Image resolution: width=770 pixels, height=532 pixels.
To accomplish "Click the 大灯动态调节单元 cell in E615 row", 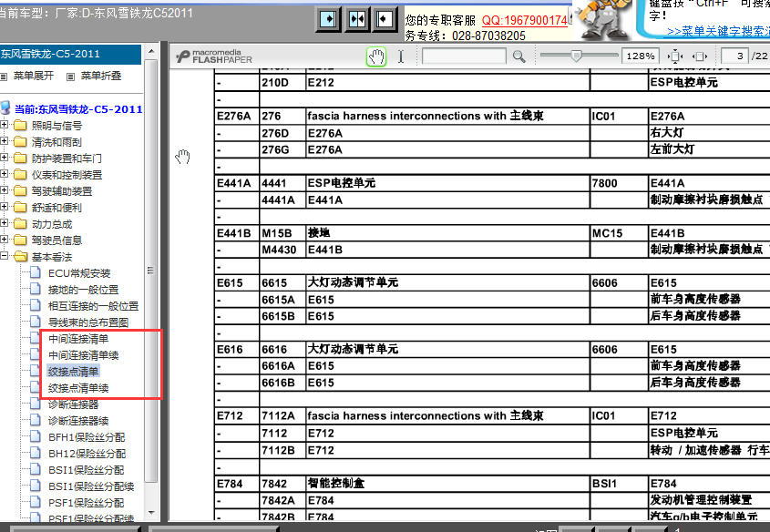I will coord(447,282).
